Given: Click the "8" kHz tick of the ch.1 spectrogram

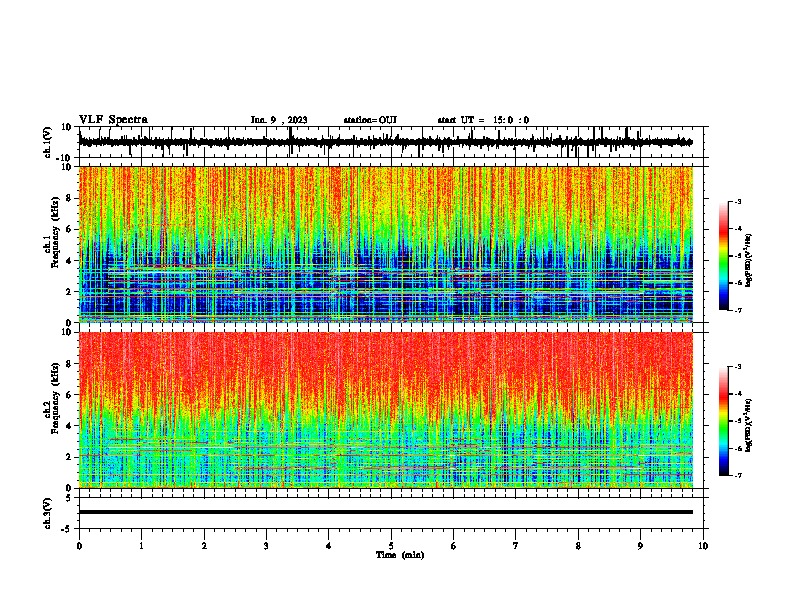Looking at the screenshot, I should pos(69,198).
